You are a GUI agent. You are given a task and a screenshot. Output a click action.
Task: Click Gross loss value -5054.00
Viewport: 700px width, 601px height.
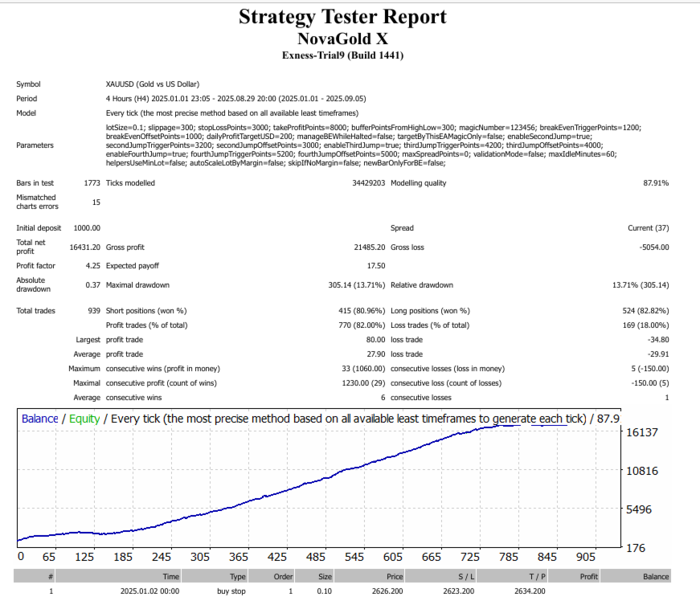654,247
